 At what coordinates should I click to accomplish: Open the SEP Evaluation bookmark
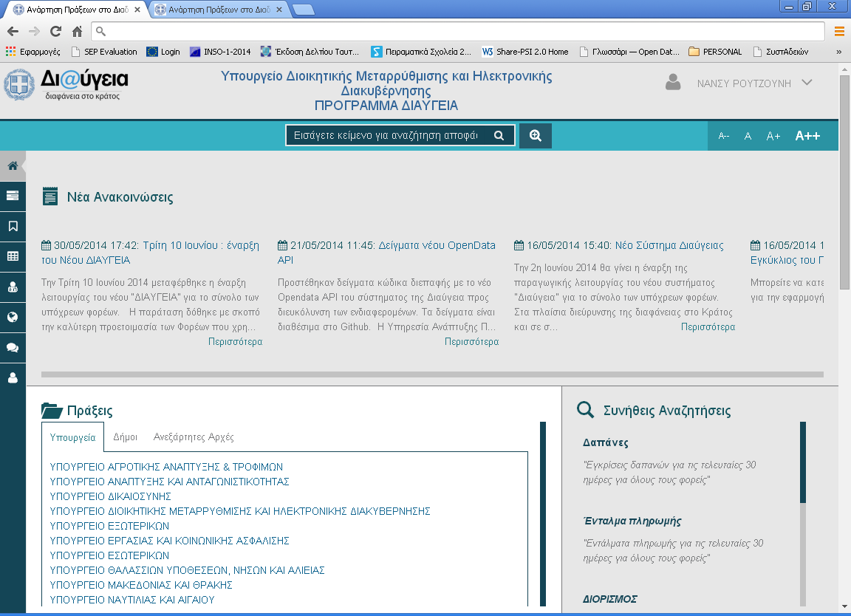pos(103,52)
